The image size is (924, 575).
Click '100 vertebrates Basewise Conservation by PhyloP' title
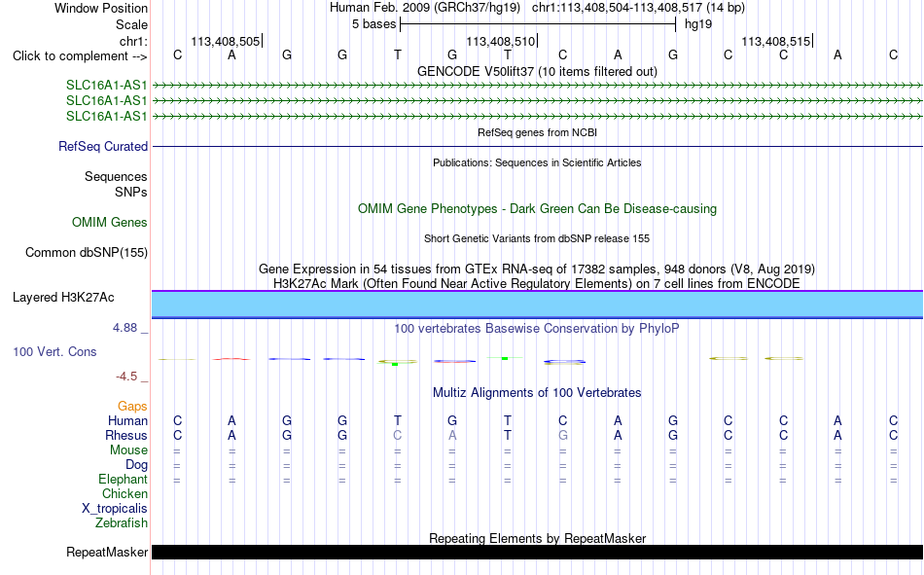tap(537, 329)
